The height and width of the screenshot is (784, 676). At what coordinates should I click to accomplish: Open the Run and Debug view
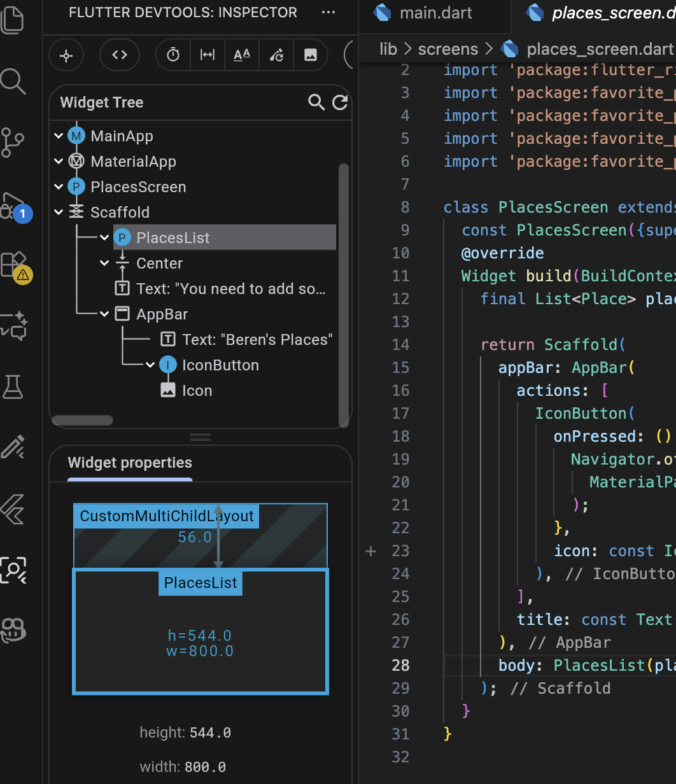pyautogui.click(x=13, y=205)
